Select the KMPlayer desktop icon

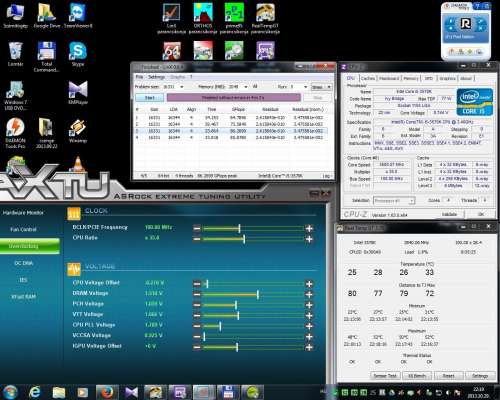(x=78, y=93)
